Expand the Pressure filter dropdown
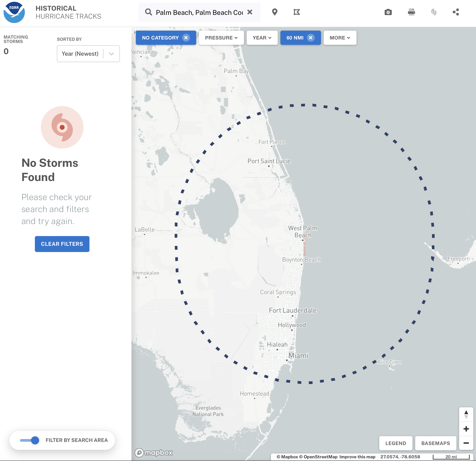476x461 pixels. 221,38
